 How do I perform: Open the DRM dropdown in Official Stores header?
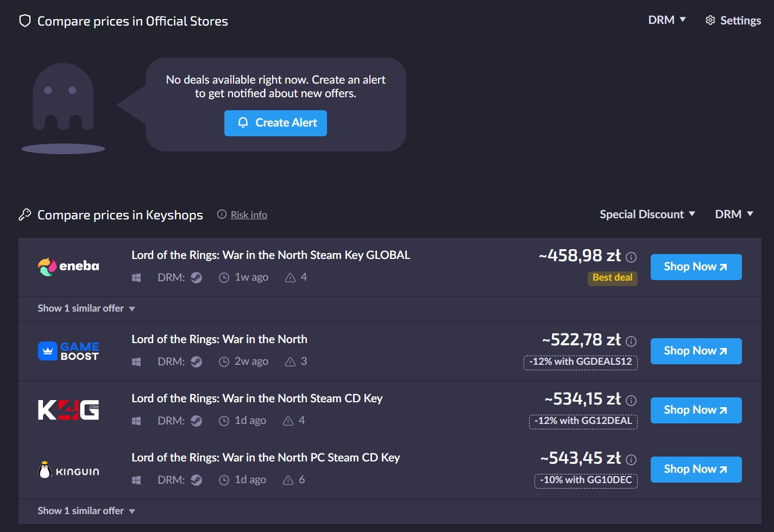click(x=667, y=20)
